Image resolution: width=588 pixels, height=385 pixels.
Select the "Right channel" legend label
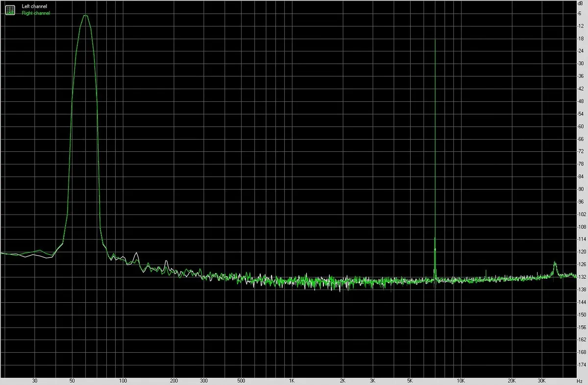point(36,13)
